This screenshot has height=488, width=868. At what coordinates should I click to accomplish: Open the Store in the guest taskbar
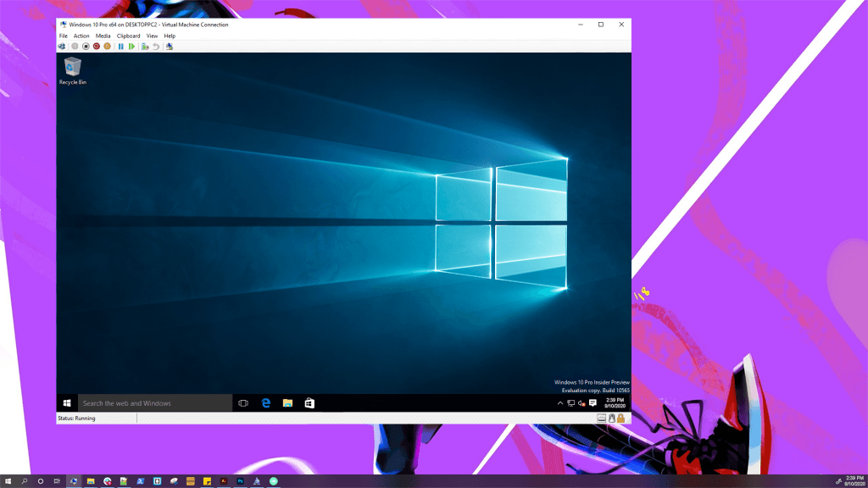click(x=309, y=403)
